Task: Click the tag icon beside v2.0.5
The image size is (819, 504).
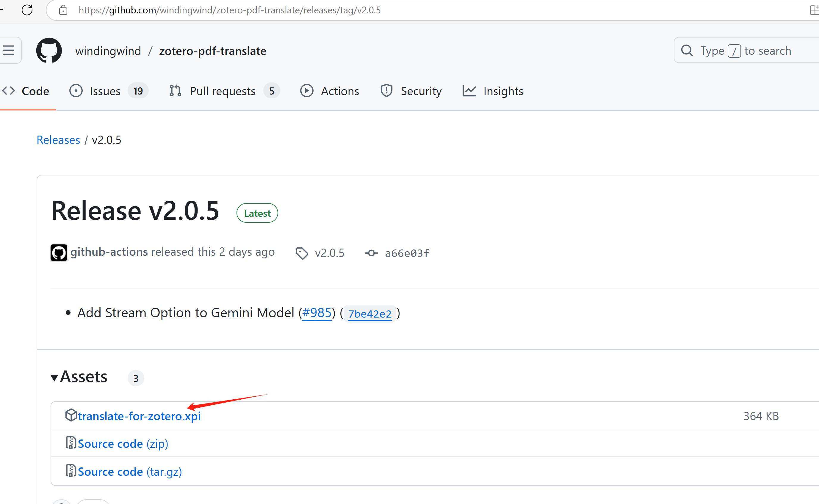Action: tap(302, 253)
